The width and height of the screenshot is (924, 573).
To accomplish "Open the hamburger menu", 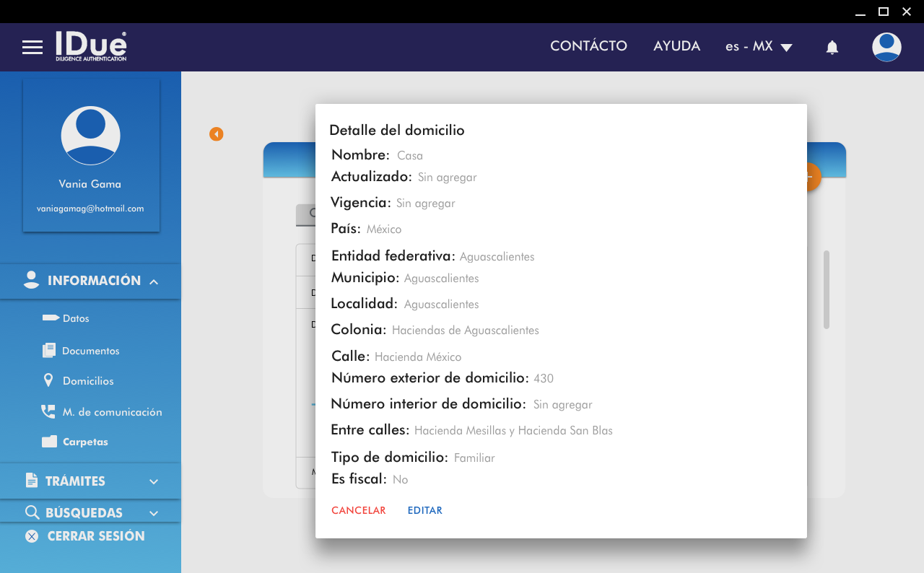I will (x=32, y=47).
